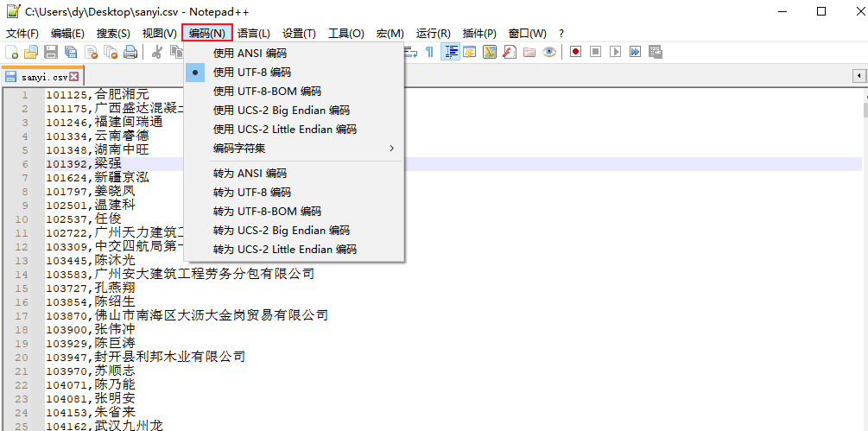
Task: Click the Open file folder icon
Action: tap(31, 52)
